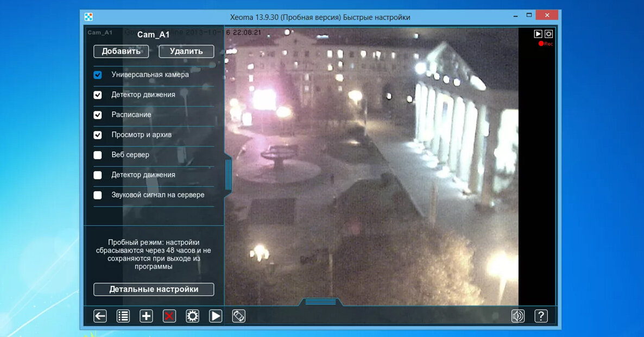
Task: Select the Cam_A1 heading in settings panel
Action: click(153, 35)
